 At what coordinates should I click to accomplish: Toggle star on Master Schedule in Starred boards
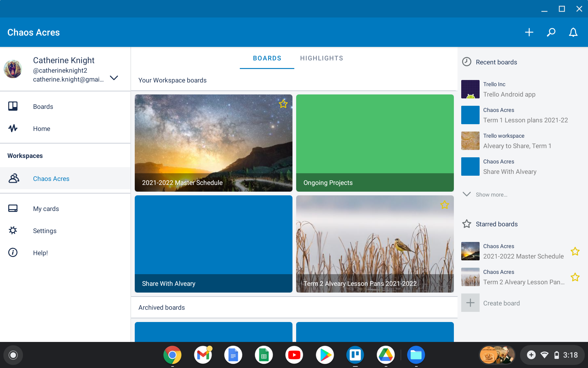[575, 251]
